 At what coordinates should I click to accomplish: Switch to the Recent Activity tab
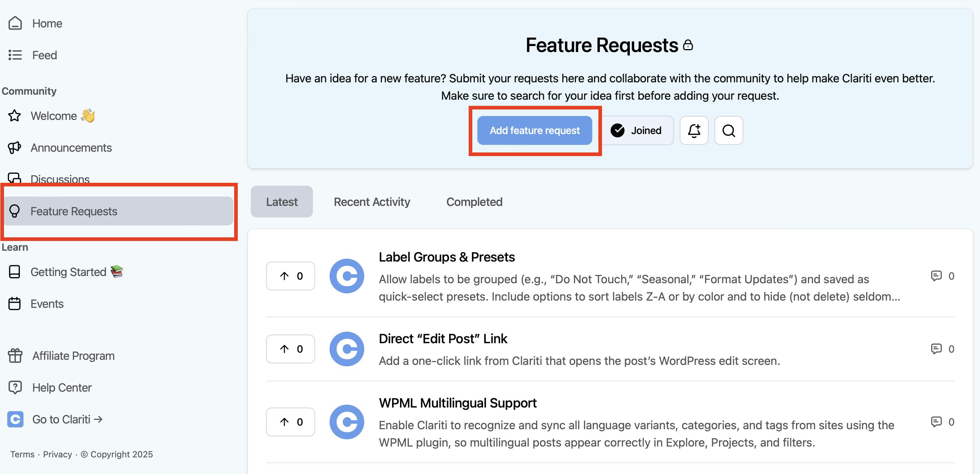(372, 202)
